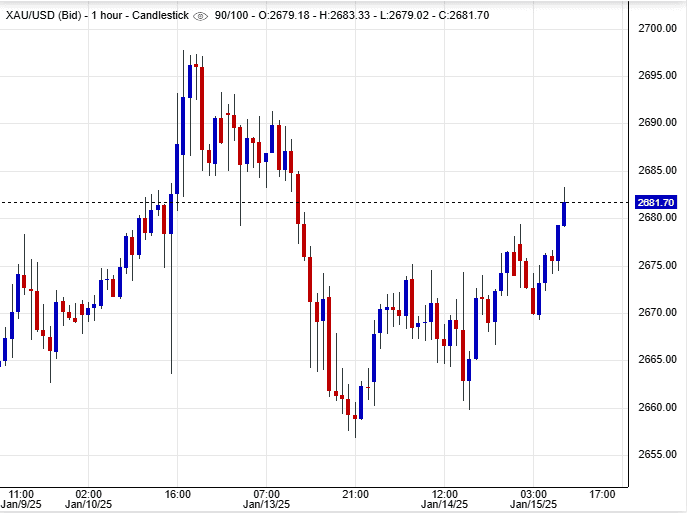Screen dimensions: 687x513
Task: Click the 17:00 time axis label
Action: (603, 494)
